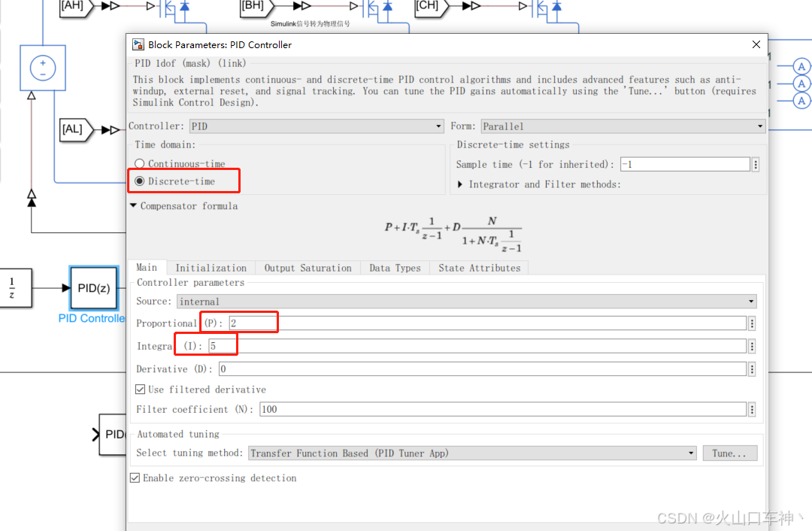
Task: Toggle Use filtered derivative checkbox
Action: pyautogui.click(x=140, y=389)
